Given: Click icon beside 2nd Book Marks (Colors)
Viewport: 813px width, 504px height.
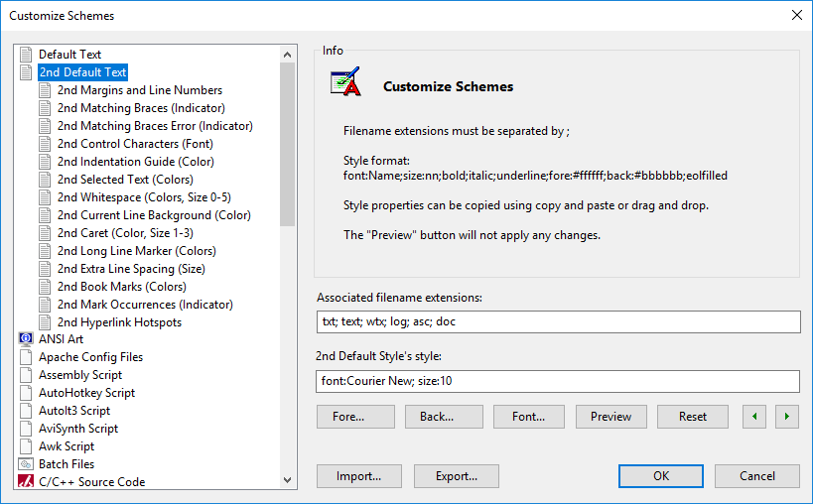Looking at the screenshot, I should [x=45, y=287].
